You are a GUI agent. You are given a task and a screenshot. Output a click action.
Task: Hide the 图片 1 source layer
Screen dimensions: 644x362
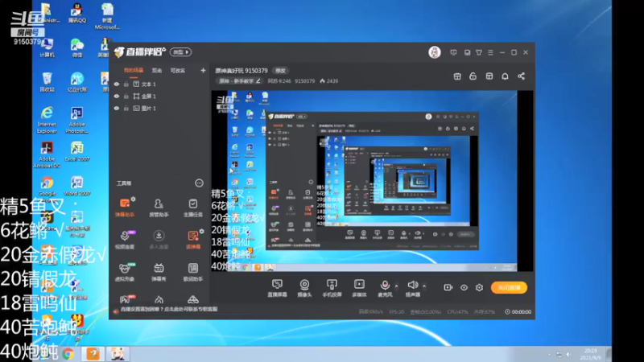pos(117,109)
